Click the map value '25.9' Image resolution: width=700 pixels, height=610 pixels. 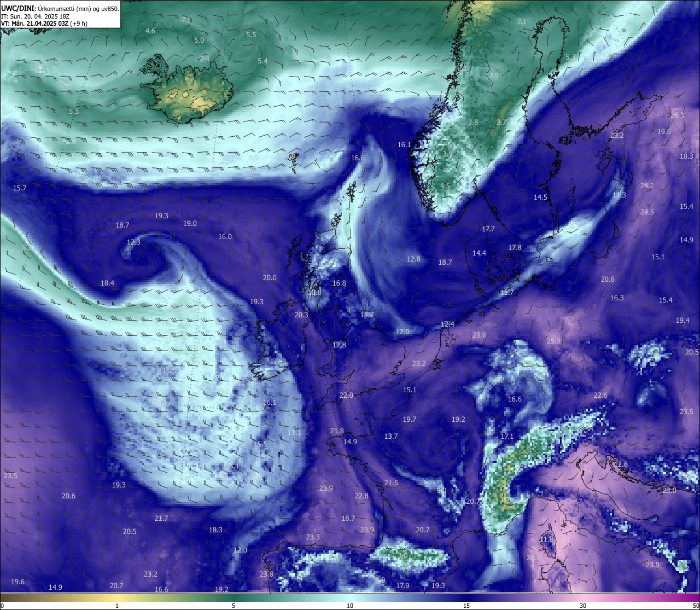click(553, 341)
